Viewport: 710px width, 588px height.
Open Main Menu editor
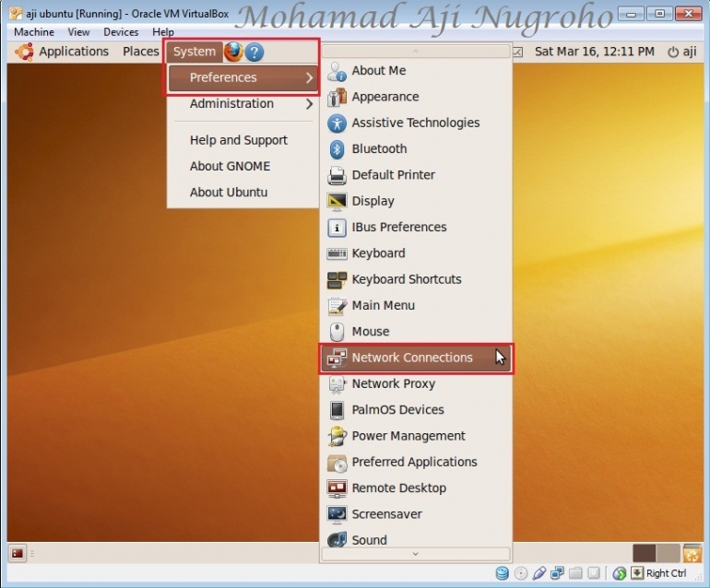point(416,306)
